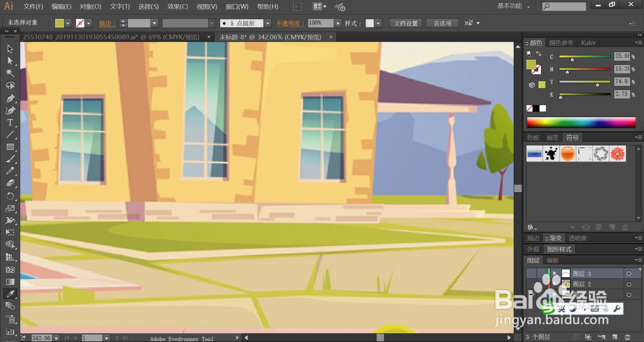Click the Bridge (Br) icon
The image size is (644, 342).
pyautogui.click(x=297, y=6)
